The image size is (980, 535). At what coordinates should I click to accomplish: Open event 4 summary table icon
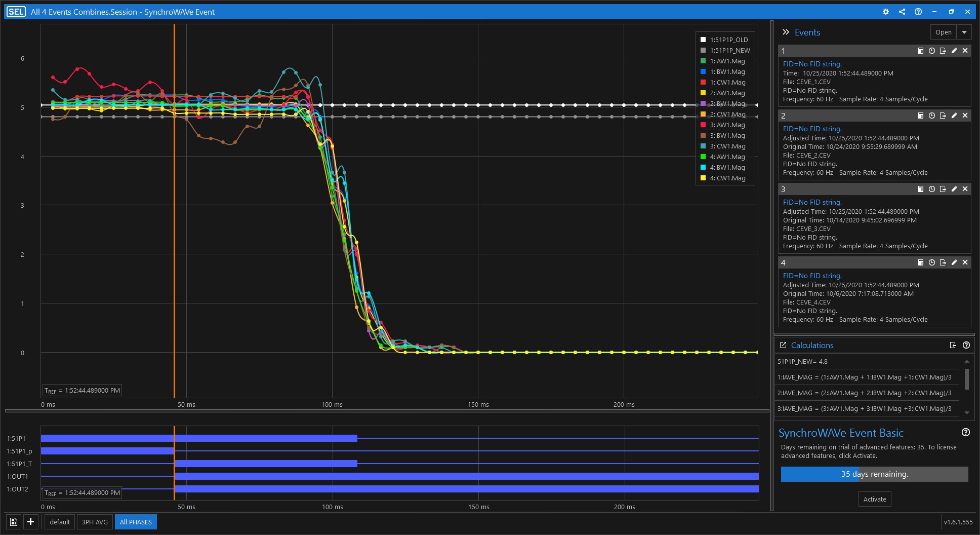point(921,262)
